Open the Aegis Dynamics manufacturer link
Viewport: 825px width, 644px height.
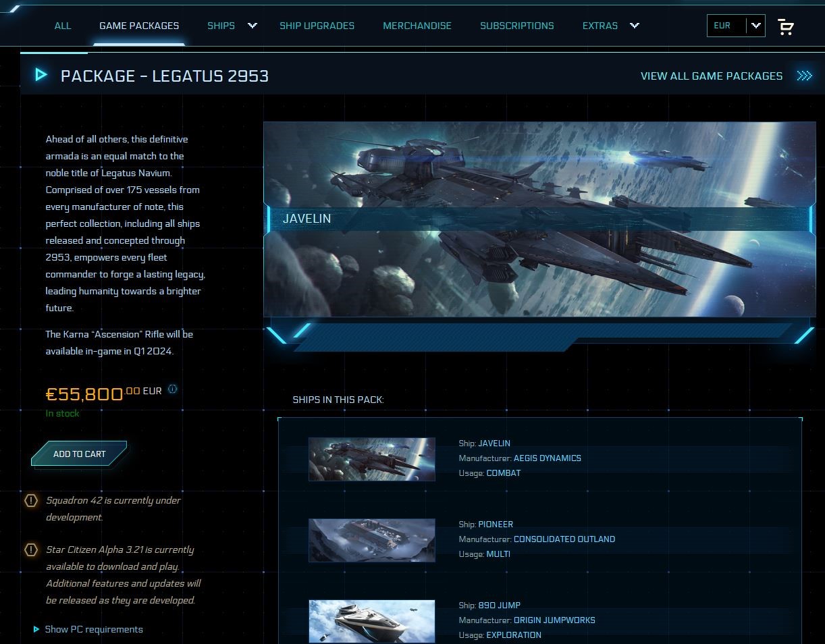tap(548, 458)
